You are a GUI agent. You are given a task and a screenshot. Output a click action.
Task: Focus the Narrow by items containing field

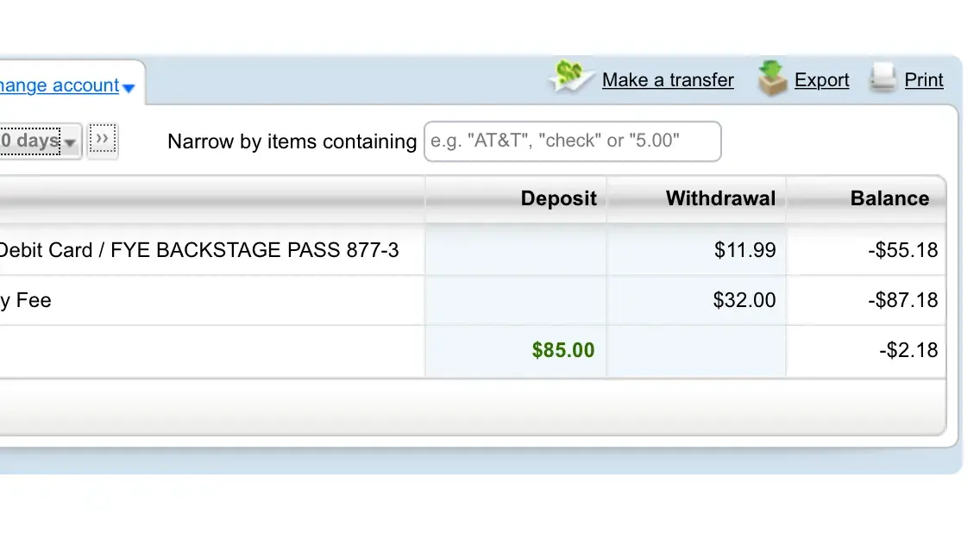click(x=572, y=141)
